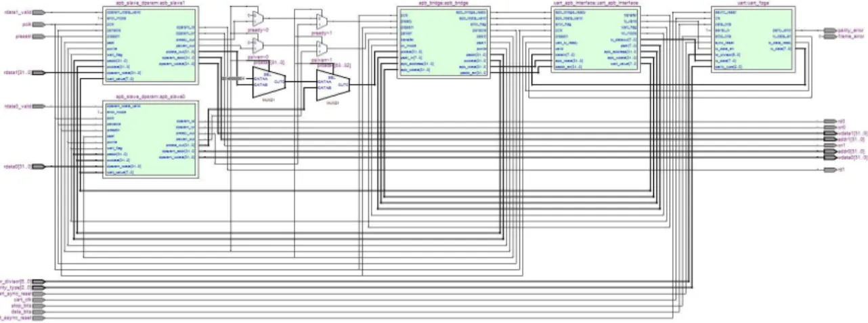Select the rd0 output pin

(830, 121)
